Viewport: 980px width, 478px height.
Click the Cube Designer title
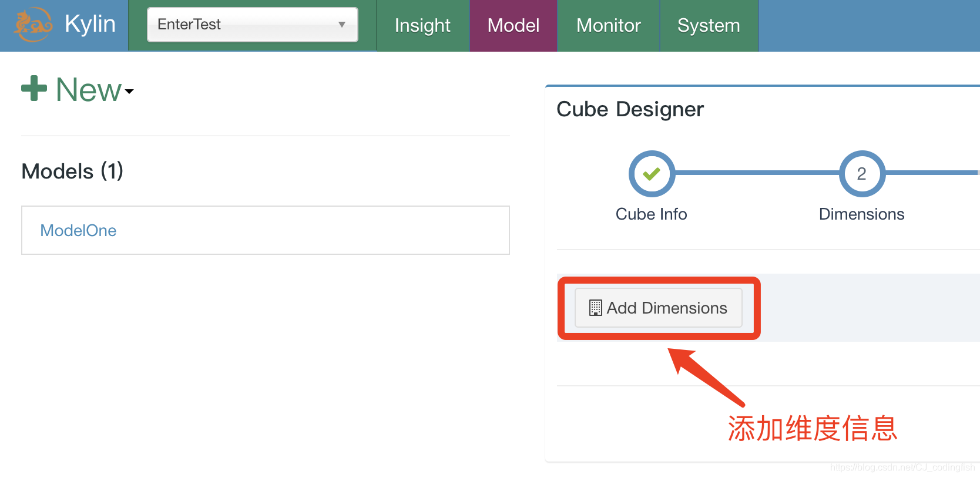(x=630, y=109)
